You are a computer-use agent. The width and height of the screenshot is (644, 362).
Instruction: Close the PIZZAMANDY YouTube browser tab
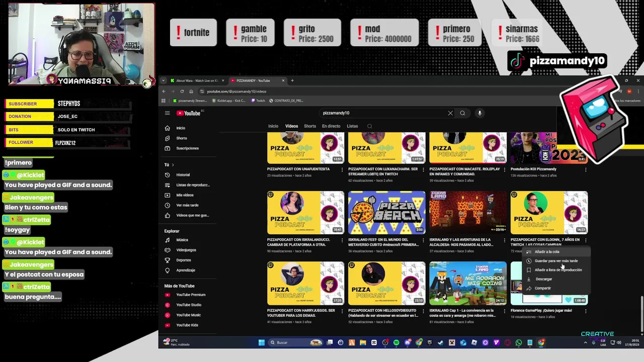(283, 80)
